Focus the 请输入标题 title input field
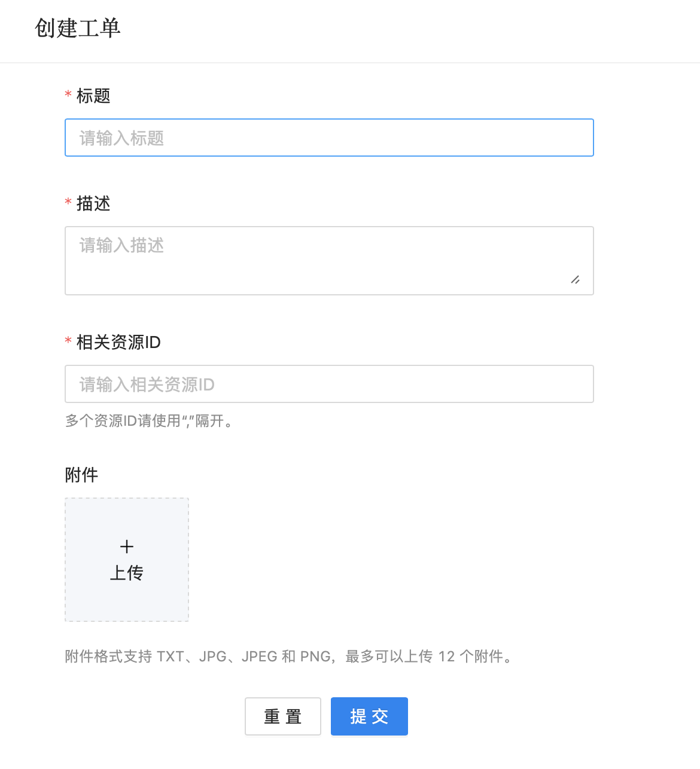 329,138
